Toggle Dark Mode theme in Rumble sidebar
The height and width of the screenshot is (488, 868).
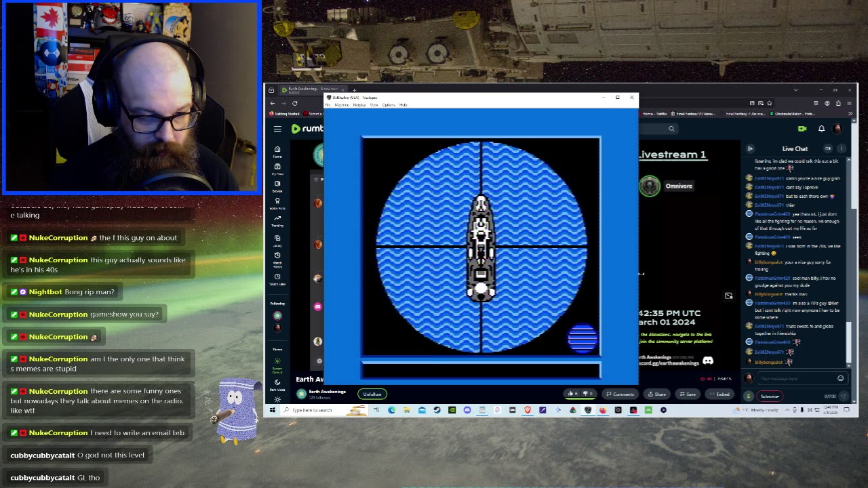click(277, 384)
